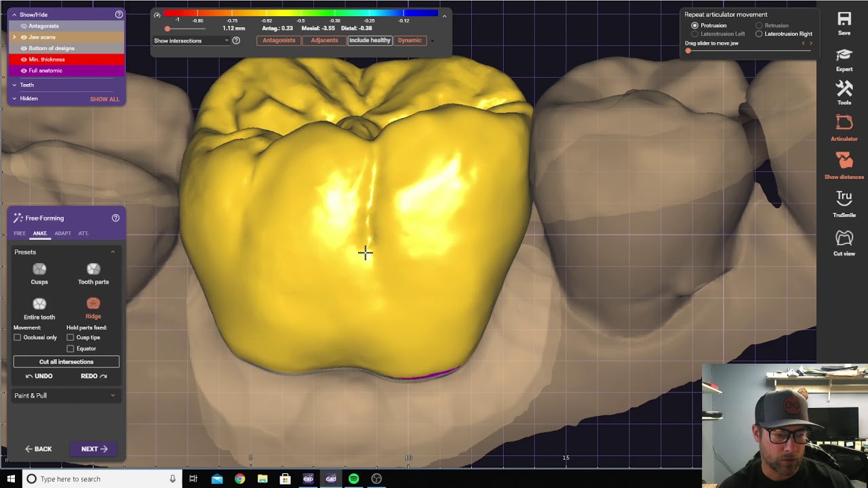Open Windows Start menu
Viewport: 868px width, 488px height.
coord(11,479)
